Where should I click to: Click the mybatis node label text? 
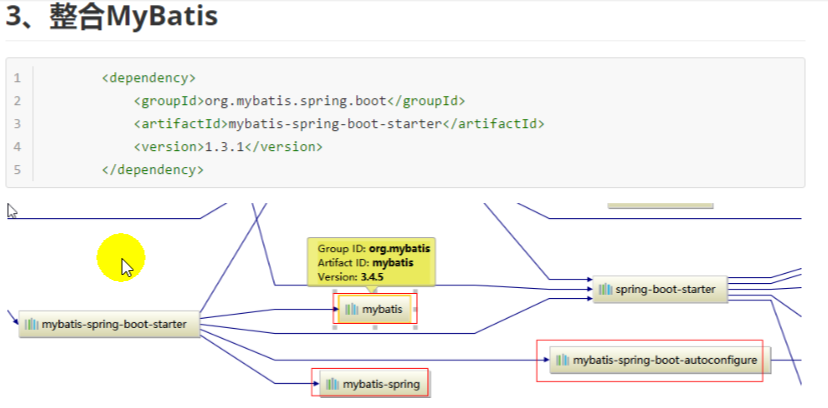tap(382, 310)
